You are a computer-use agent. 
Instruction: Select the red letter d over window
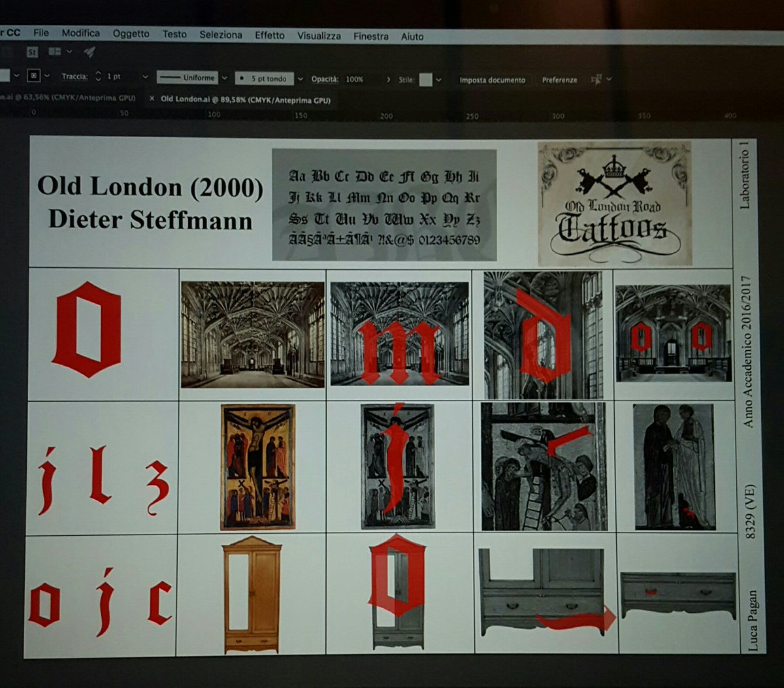545,336
